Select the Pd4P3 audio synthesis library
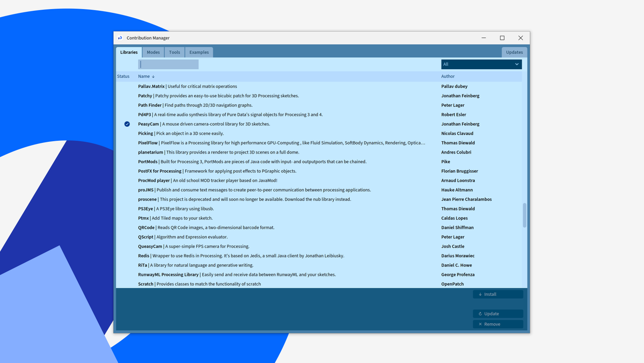 click(319, 114)
